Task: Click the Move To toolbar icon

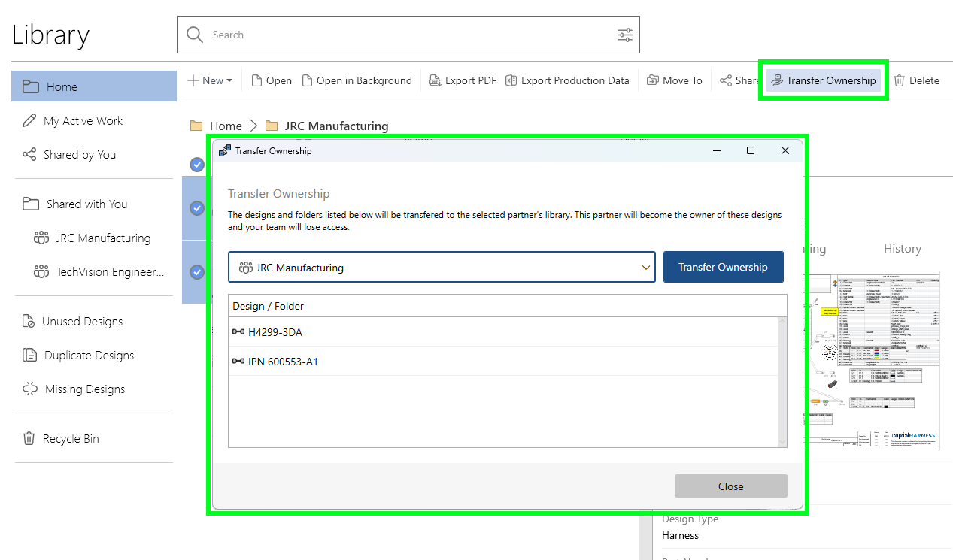Action: pos(653,80)
